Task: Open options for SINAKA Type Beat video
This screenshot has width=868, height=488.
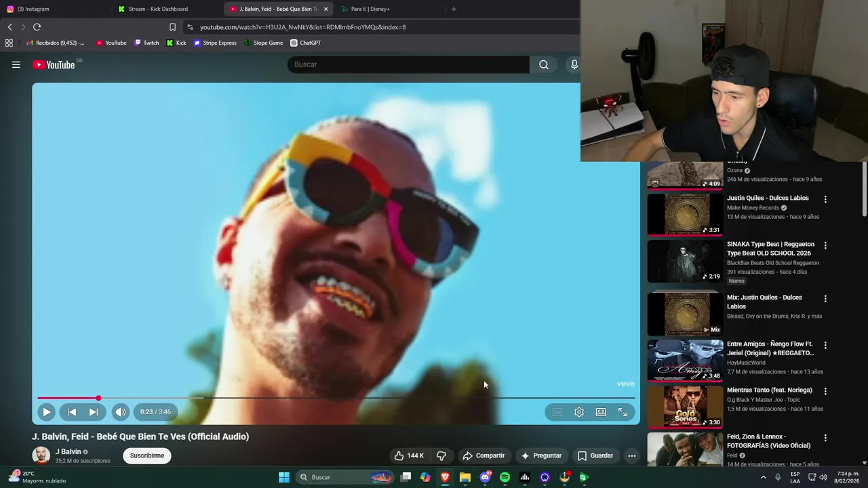Action: pos(825,245)
